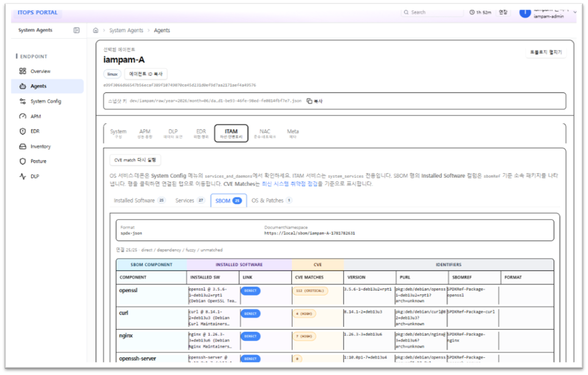Click the session extend button
588x375 pixels.
click(503, 12)
